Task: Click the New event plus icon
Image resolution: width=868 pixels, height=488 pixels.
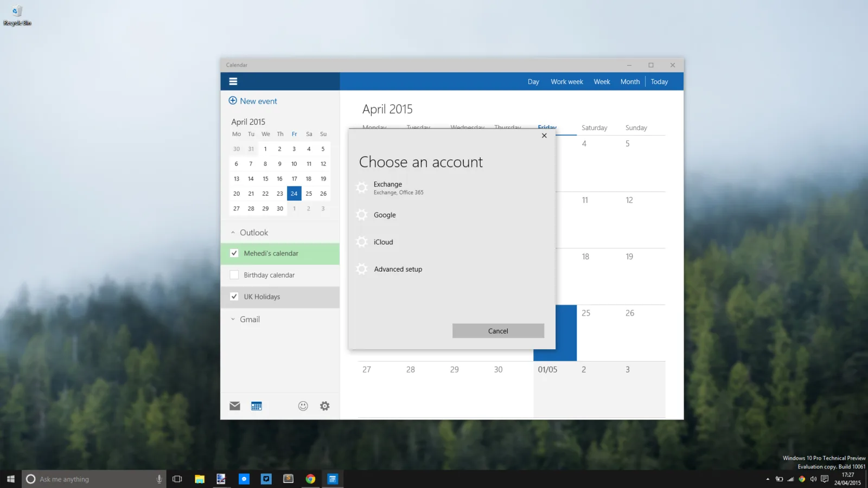Action: click(233, 100)
